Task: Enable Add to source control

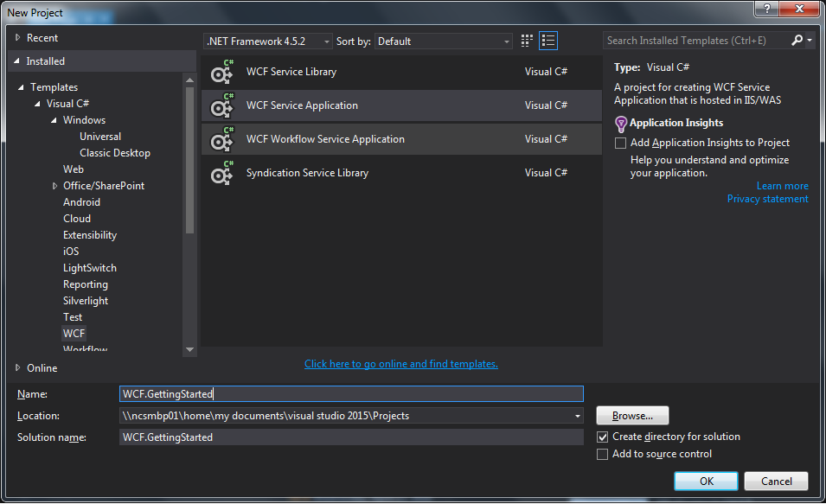Action: [x=602, y=454]
